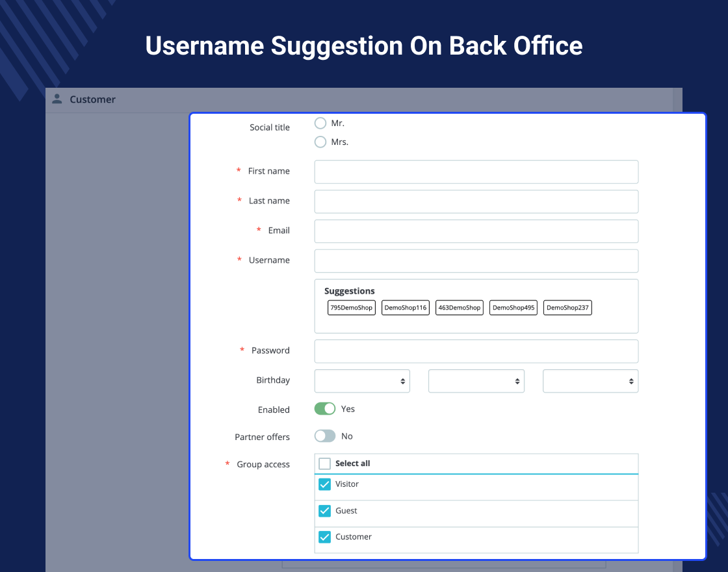Click the Password input field
The height and width of the screenshot is (572, 728).
click(476, 352)
